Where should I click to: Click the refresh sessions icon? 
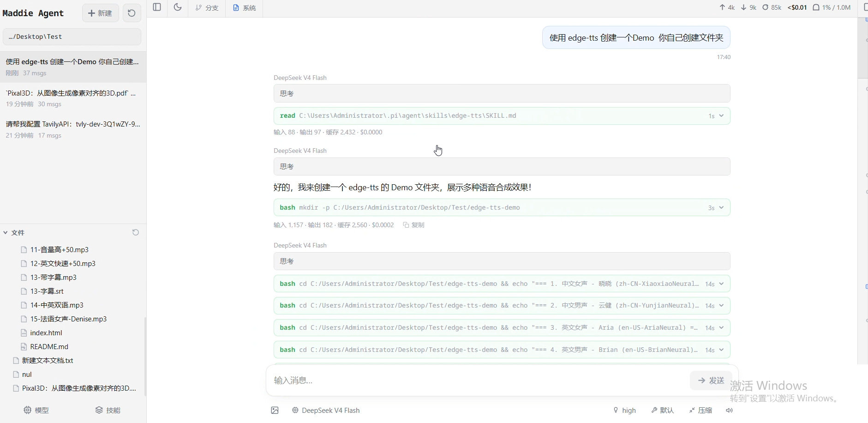[132, 13]
